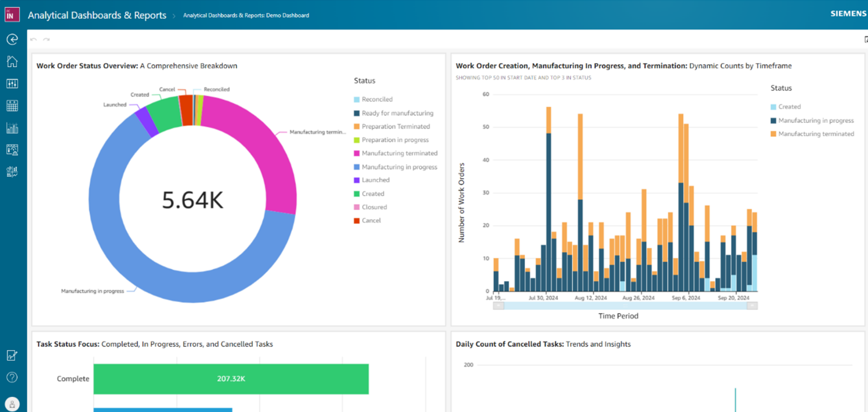868x412 pixels.
Task: Open the Analytical Dashboards & Reports breadcrumb
Action: click(97, 15)
